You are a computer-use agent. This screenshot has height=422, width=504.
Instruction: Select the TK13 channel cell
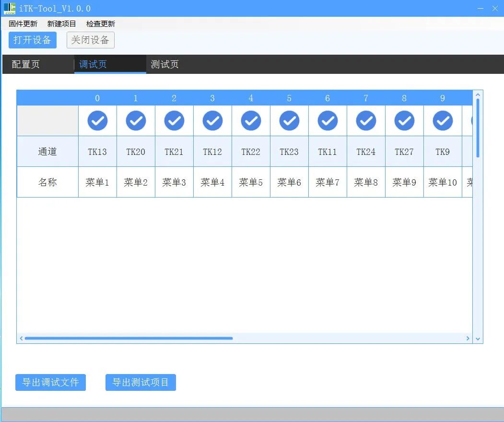[x=97, y=152]
